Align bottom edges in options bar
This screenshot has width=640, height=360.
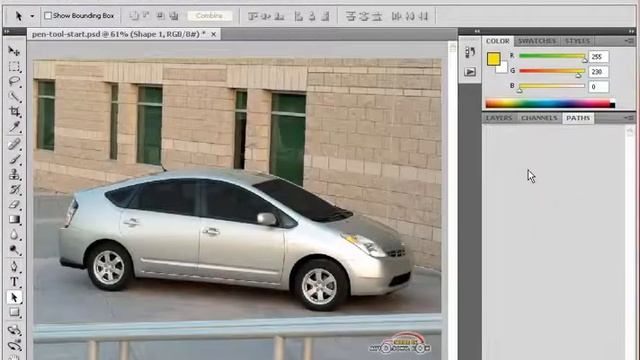pos(279,16)
